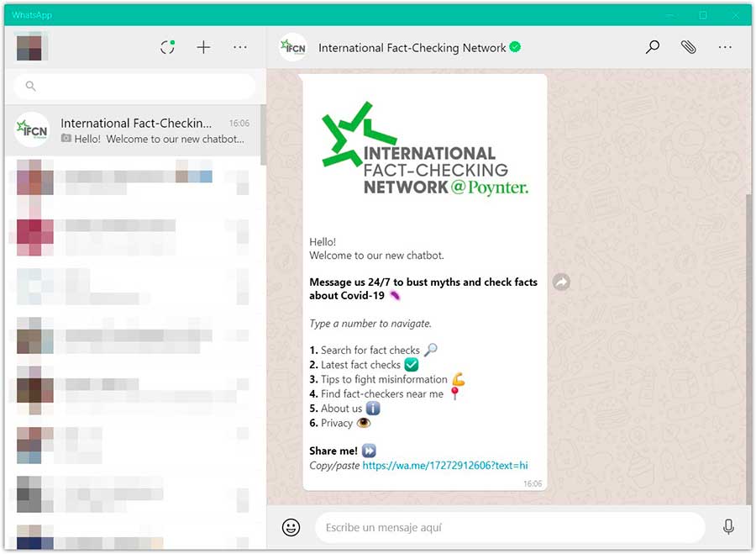Search within conversation using magnifier icon
The height and width of the screenshot is (554, 756).
[653, 47]
